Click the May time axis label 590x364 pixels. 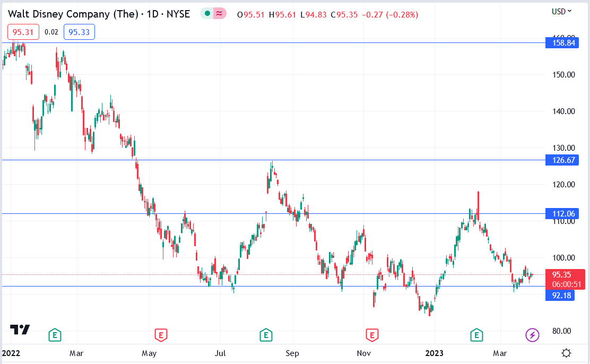point(149,353)
